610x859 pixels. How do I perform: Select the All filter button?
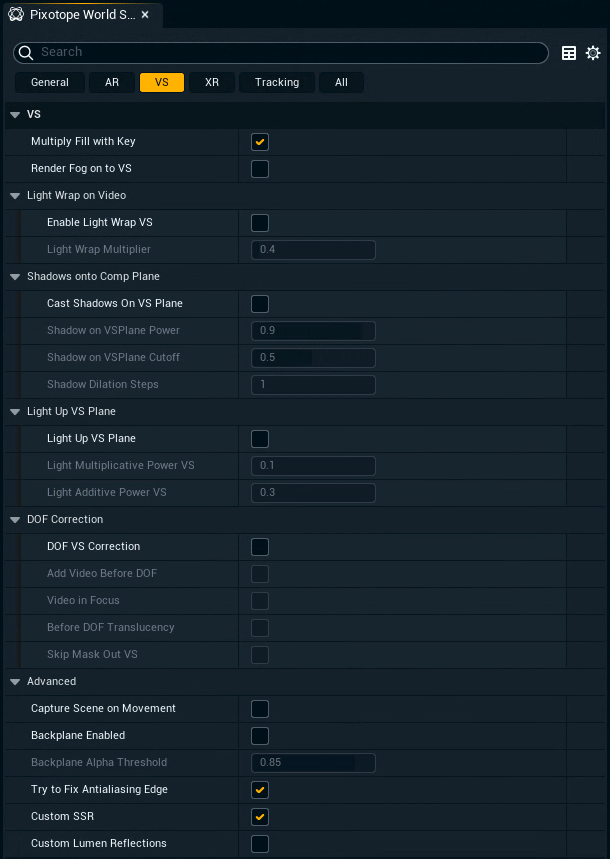[x=341, y=82]
